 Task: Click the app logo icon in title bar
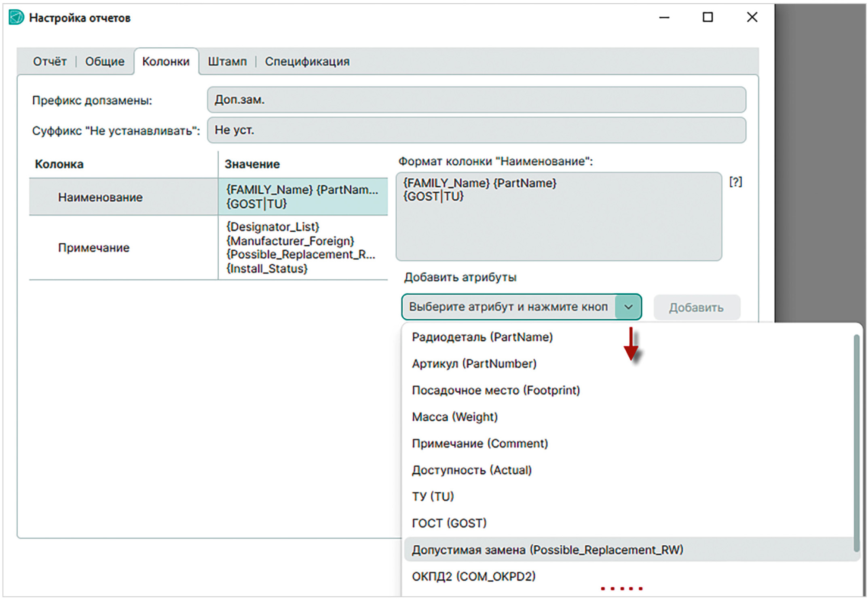tap(17, 17)
